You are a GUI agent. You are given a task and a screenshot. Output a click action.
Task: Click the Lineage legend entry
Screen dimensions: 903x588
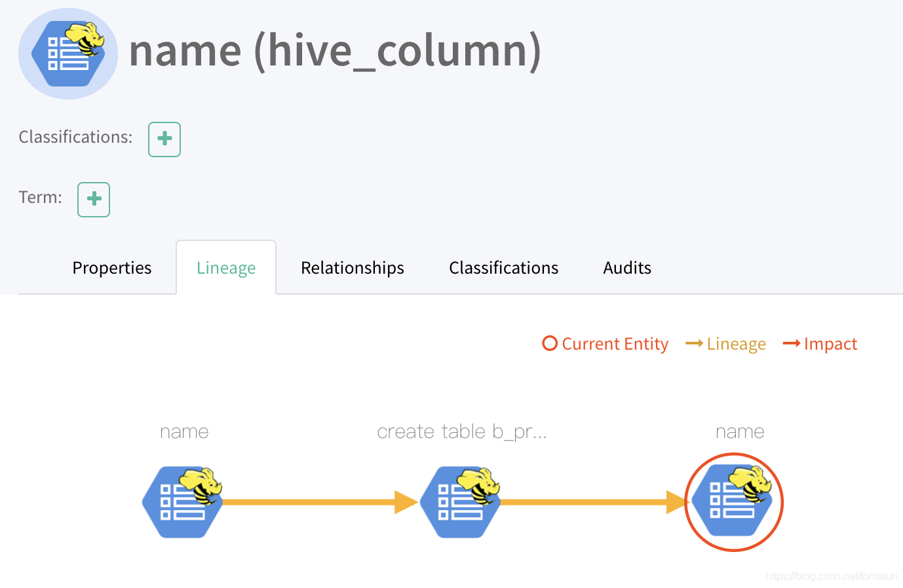[x=725, y=344]
